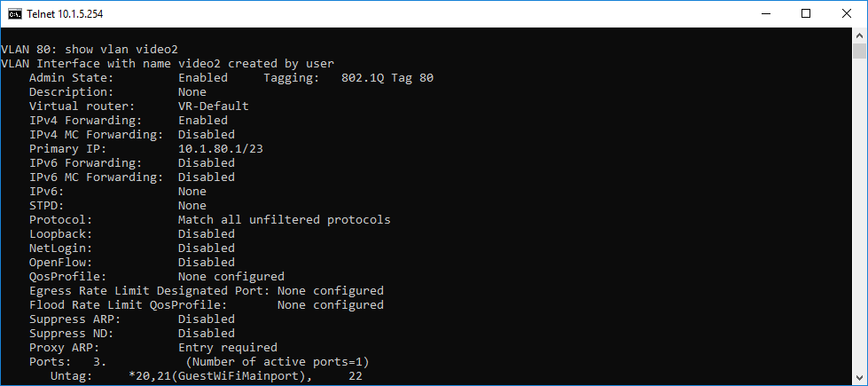Viewport: 868px width, 386px height.
Task: Click the VR-Default virtual router value
Action: click(213, 106)
